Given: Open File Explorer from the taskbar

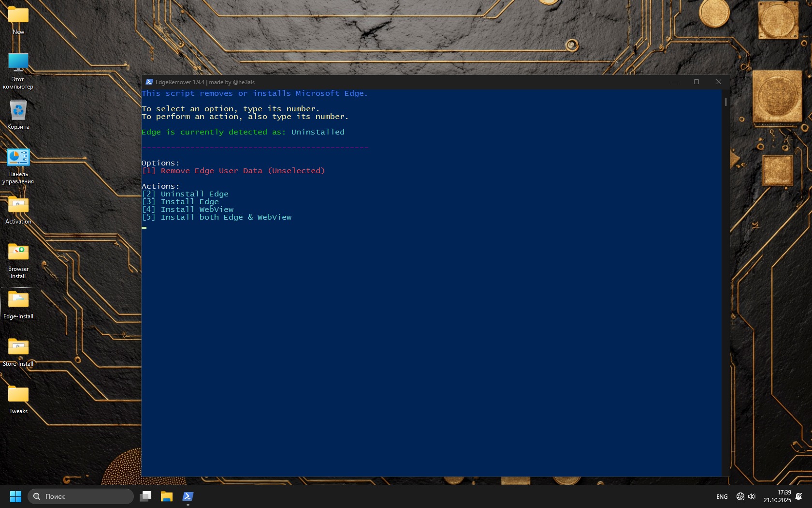Looking at the screenshot, I should [x=167, y=496].
